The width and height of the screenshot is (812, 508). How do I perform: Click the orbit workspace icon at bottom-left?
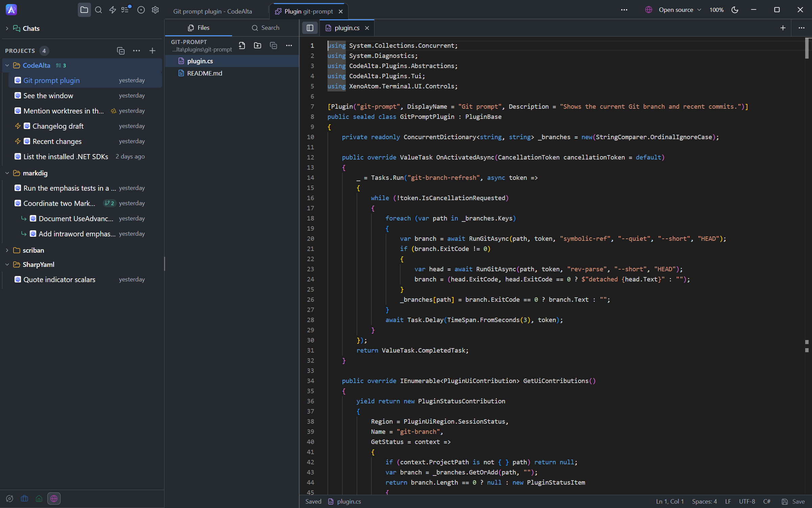pyautogui.click(x=9, y=499)
